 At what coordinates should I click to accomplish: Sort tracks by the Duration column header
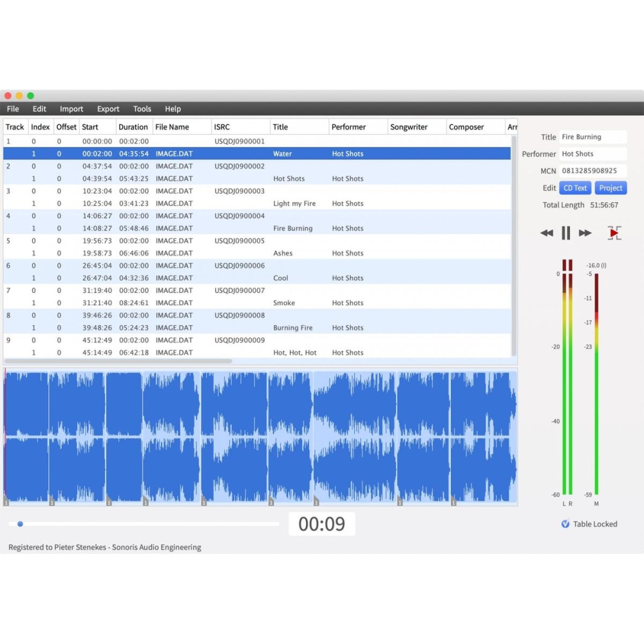click(x=133, y=126)
